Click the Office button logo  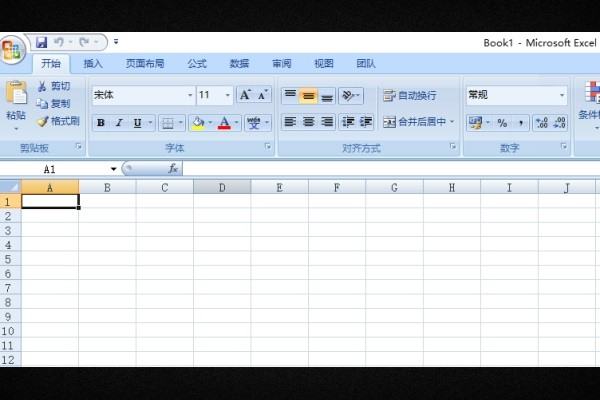12,49
